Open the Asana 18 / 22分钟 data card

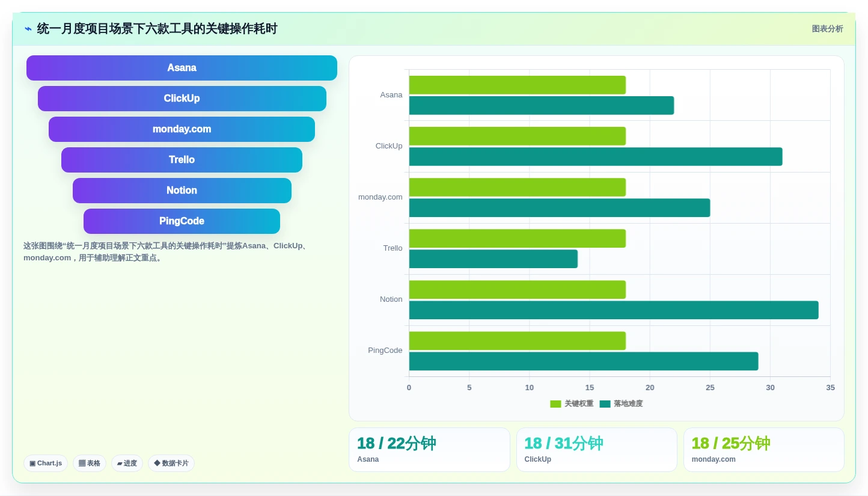[x=429, y=450]
